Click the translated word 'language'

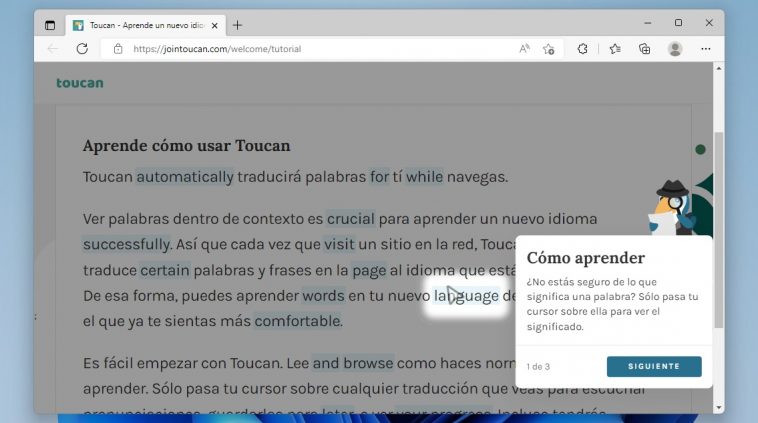466,295
